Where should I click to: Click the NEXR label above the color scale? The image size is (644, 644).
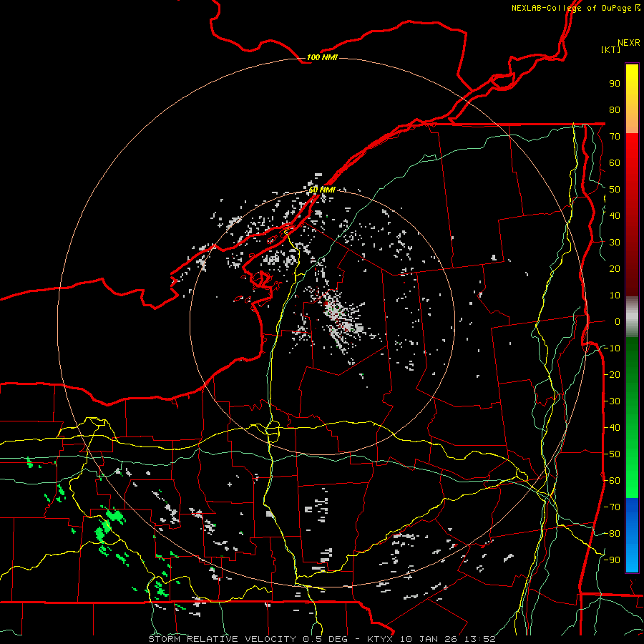[x=629, y=43]
